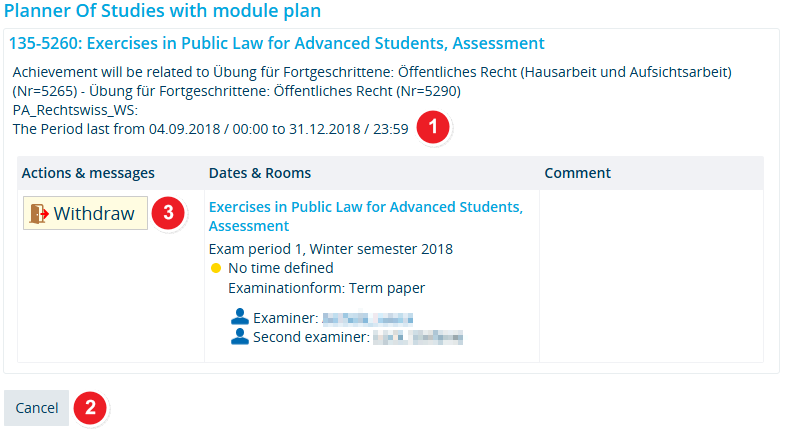
Task: Click the yellow status dot
Action: point(216,268)
